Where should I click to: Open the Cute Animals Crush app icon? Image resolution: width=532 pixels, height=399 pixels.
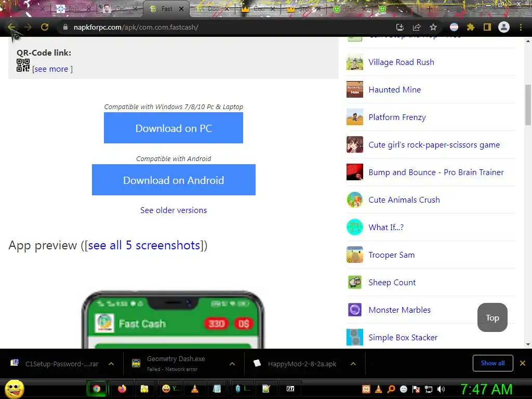pyautogui.click(x=355, y=199)
